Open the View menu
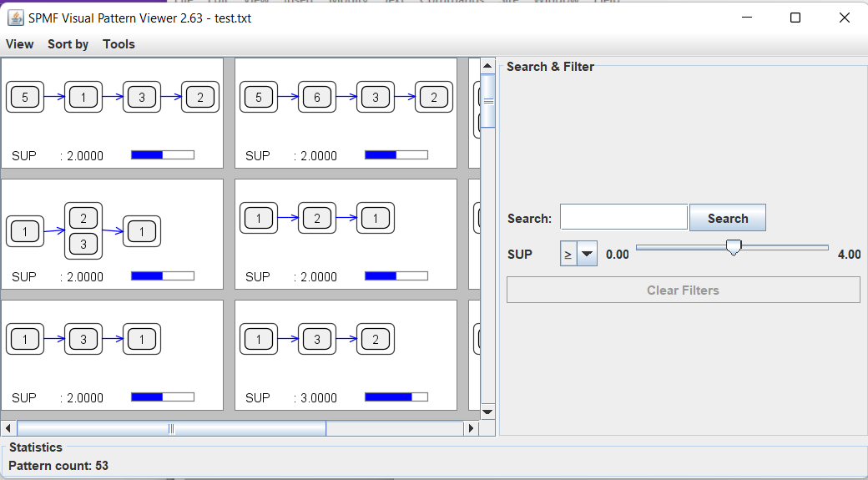This screenshot has height=480, width=868. [20, 44]
